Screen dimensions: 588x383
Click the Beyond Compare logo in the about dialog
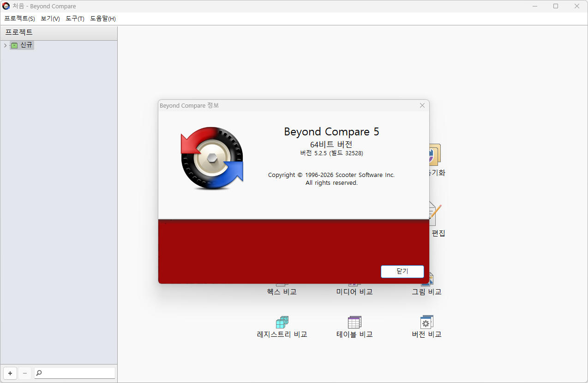(212, 158)
